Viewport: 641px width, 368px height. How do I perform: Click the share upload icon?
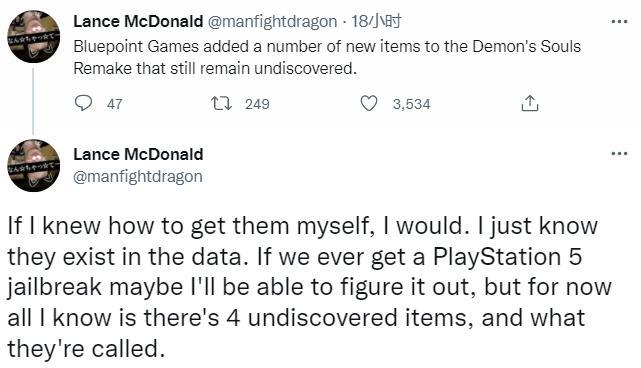pos(529,103)
